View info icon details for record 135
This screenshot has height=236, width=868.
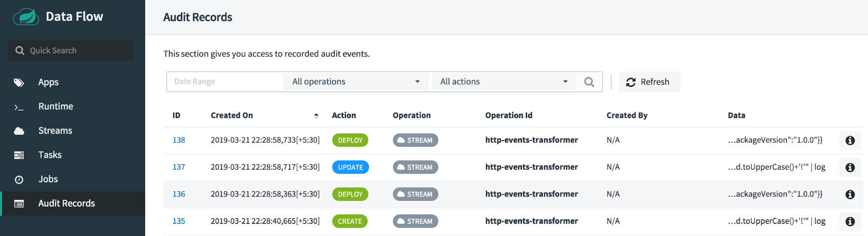click(850, 221)
